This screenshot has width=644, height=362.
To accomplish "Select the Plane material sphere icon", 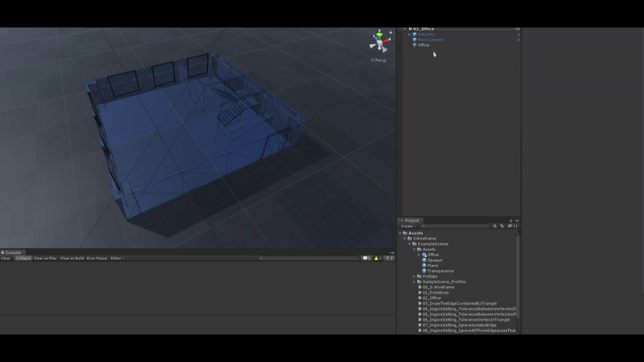I will pyautogui.click(x=424, y=265).
